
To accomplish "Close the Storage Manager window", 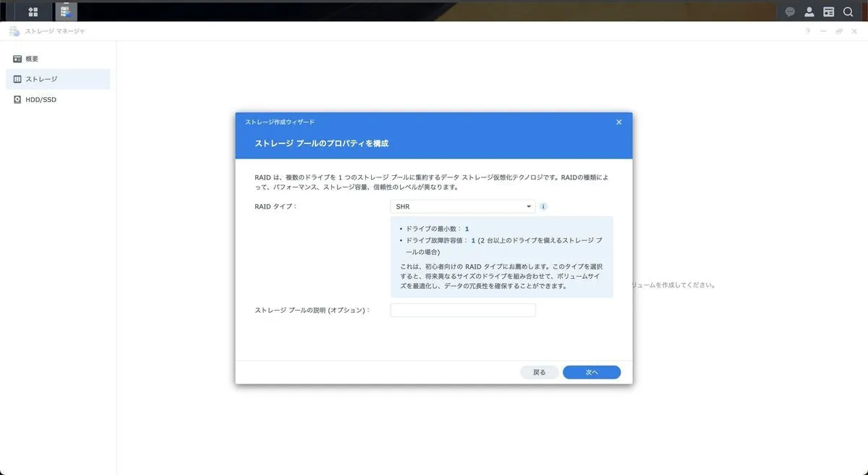I will [854, 32].
